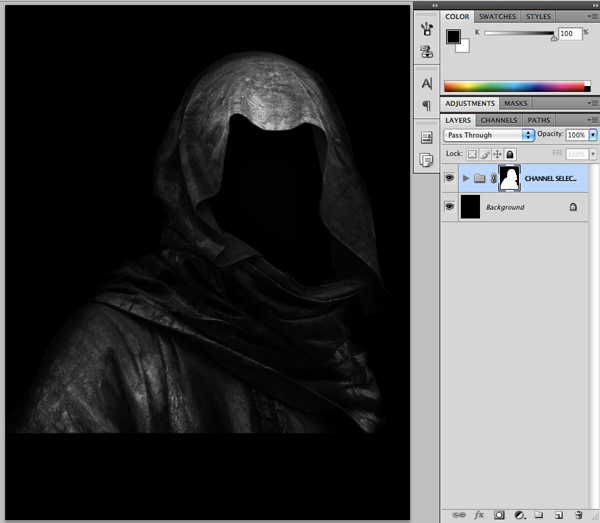Open the Character panel icon
The width and height of the screenshot is (600, 523).
click(x=427, y=84)
